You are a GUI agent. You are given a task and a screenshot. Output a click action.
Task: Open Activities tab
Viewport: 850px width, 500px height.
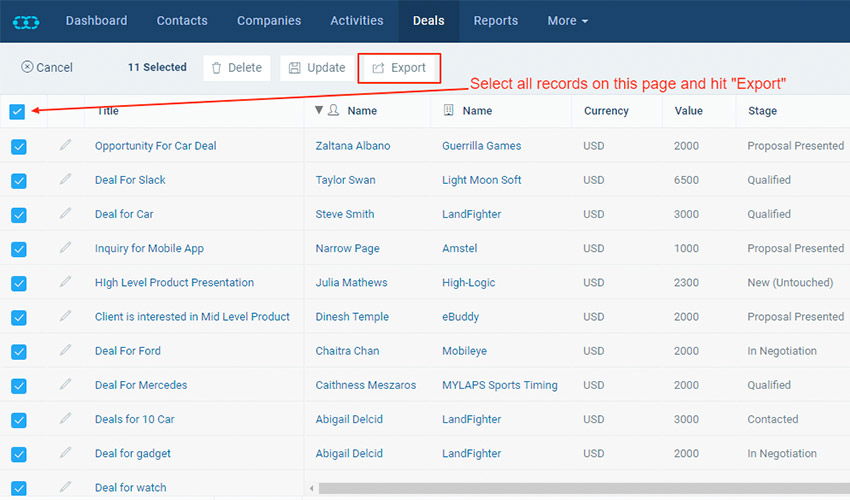357,21
